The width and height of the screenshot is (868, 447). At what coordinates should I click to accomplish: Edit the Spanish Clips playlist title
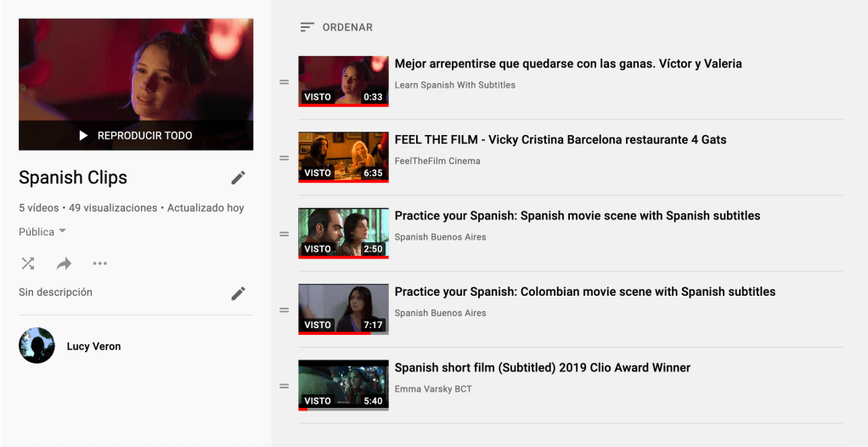pyautogui.click(x=238, y=178)
